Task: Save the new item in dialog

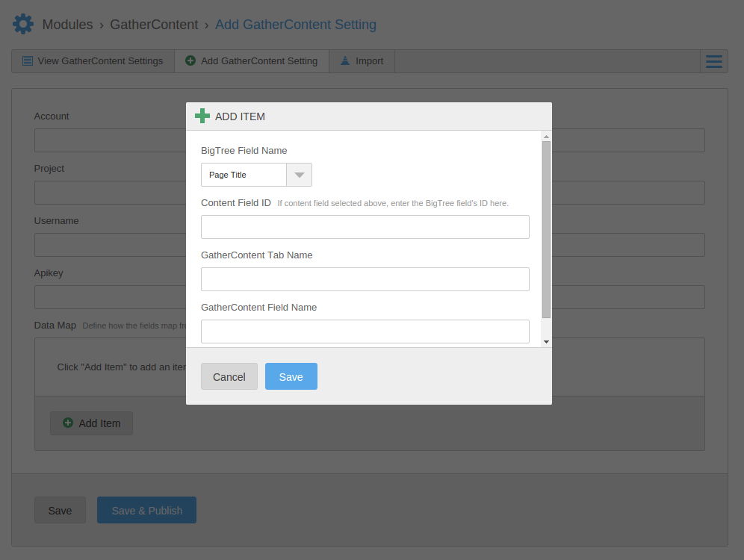Action: coord(291,376)
